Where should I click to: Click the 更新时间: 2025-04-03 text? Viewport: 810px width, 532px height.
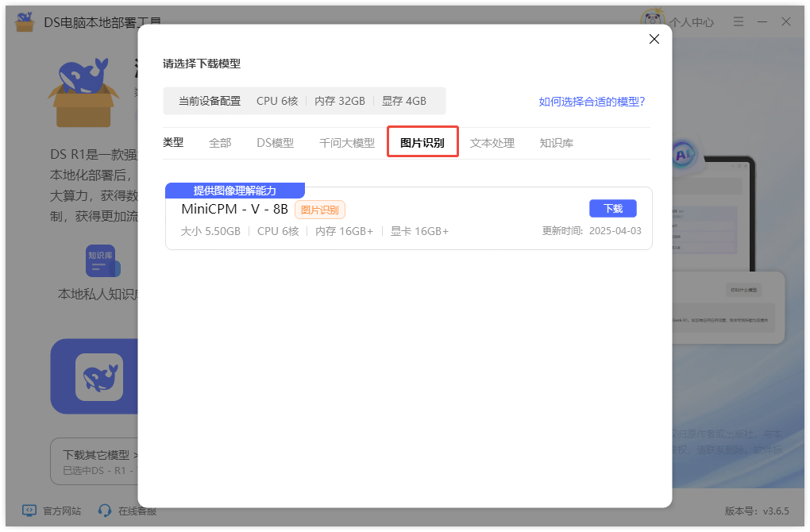(x=592, y=231)
